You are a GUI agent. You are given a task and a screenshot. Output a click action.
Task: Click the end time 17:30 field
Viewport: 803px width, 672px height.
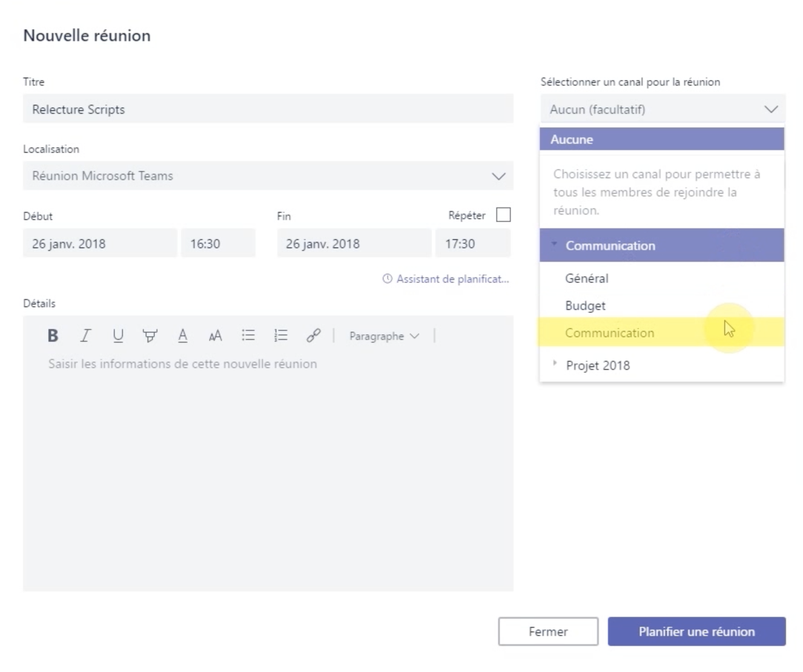tap(473, 243)
